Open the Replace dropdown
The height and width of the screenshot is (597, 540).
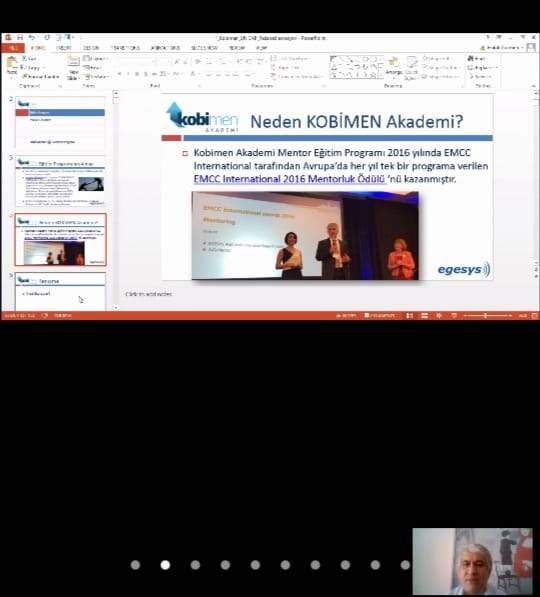click(x=482, y=67)
